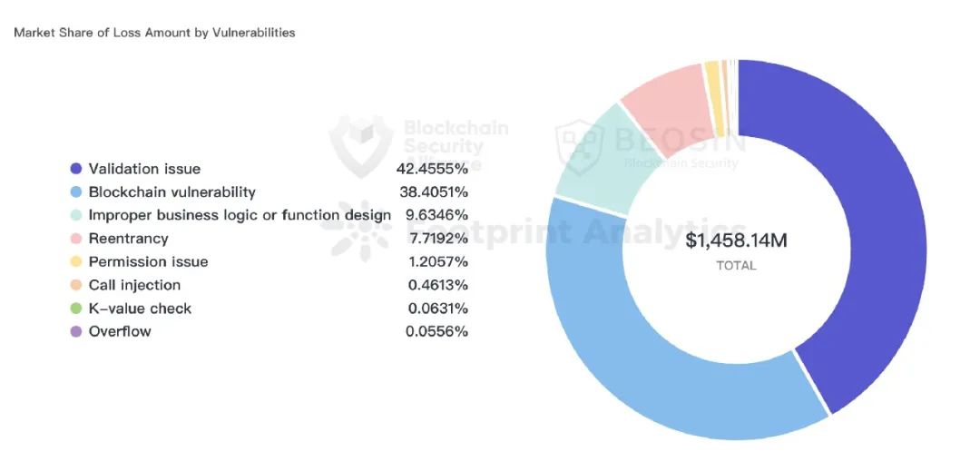Click the Reentrancy pink legend dot
Image resolution: width=980 pixels, height=471 pixels.
click(76, 239)
